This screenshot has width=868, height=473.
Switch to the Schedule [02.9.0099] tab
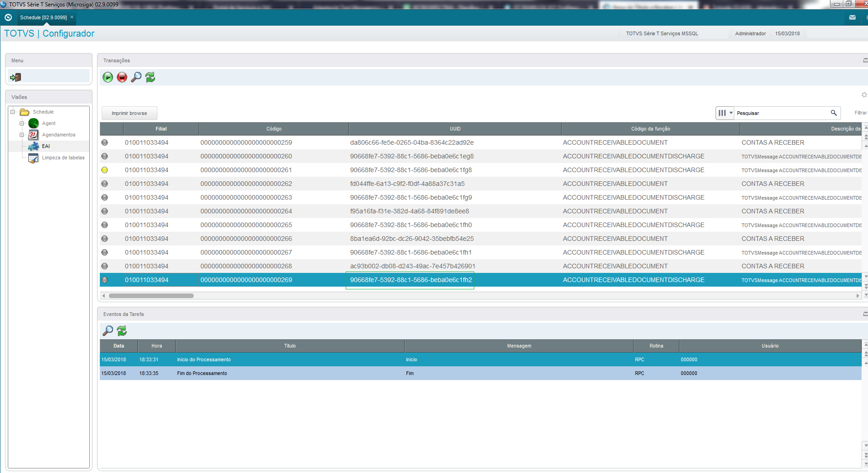43,17
